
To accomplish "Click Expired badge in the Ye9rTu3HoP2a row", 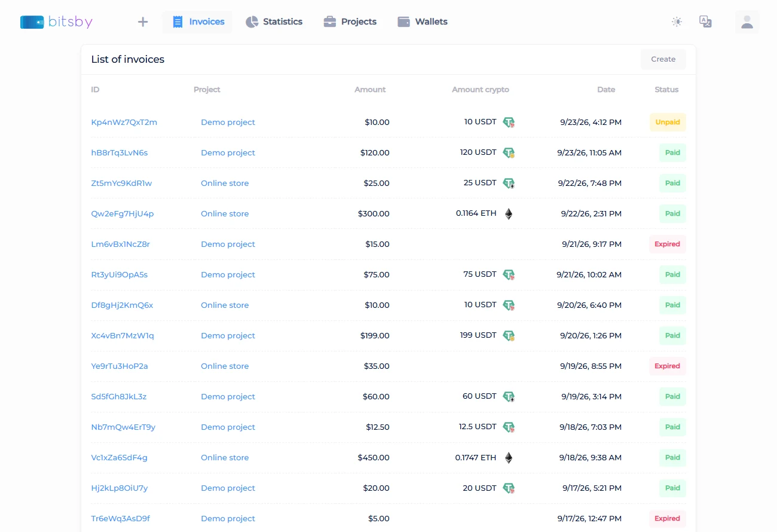I will pyautogui.click(x=667, y=366).
